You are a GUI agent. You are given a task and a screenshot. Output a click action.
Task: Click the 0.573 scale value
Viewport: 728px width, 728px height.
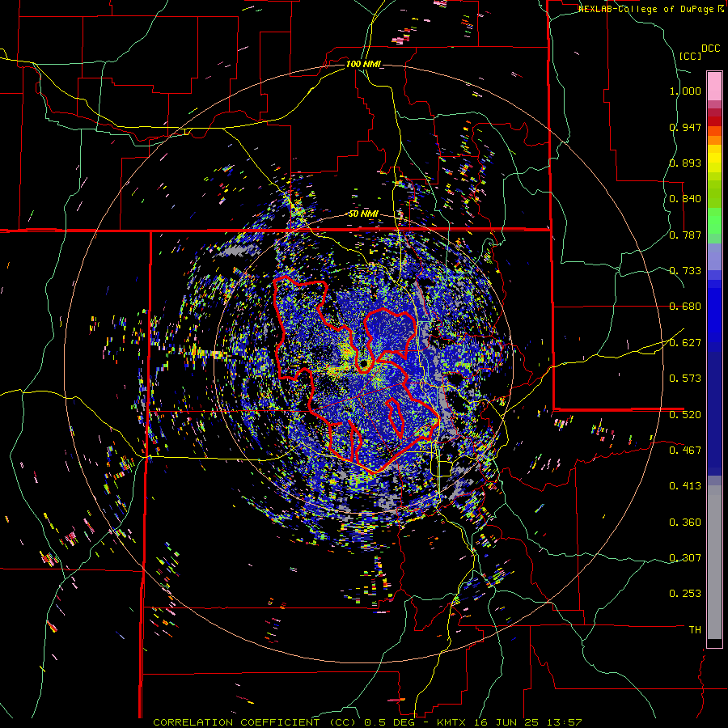685,379
